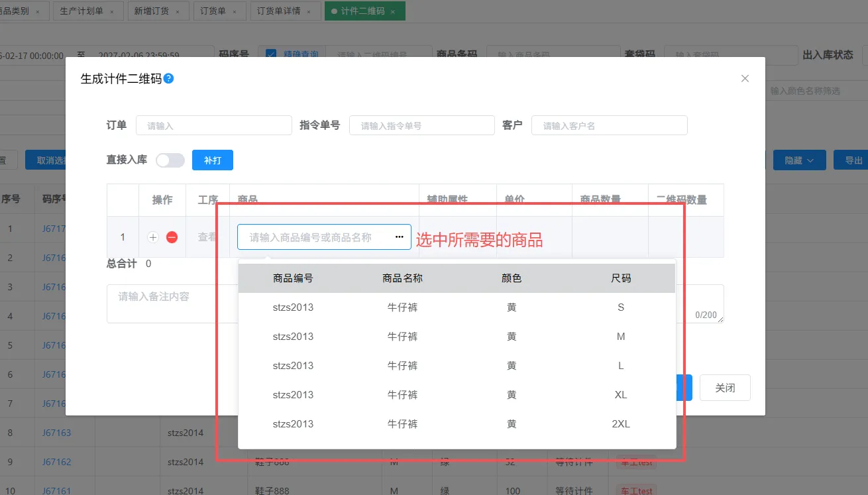Click the 关闭 button in the dialog
The width and height of the screenshot is (868, 495).
725,388
